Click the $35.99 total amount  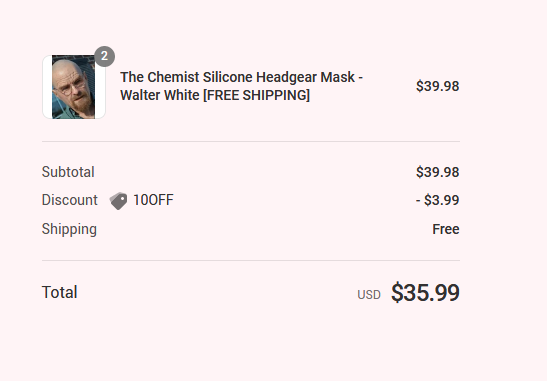tap(425, 292)
